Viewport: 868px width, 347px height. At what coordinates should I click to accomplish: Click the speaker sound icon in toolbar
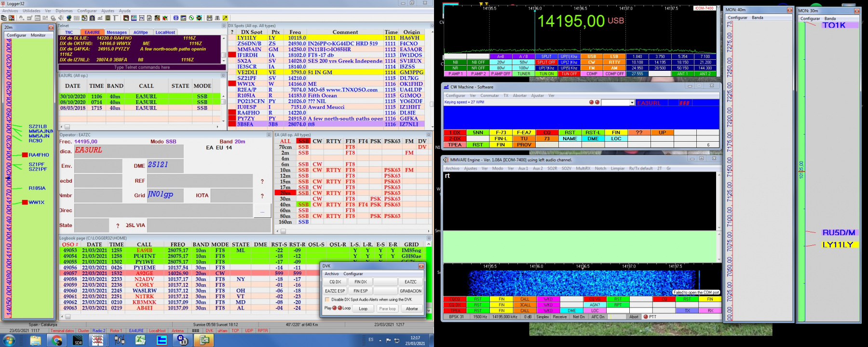click(61, 18)
